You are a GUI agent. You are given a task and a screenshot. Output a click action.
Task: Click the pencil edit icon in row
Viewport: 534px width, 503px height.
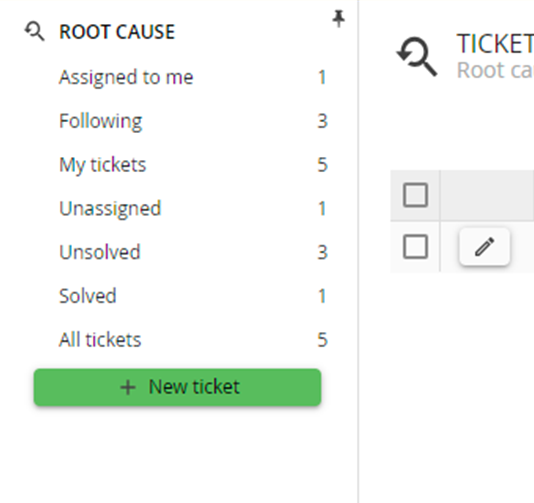pos(484,247)
